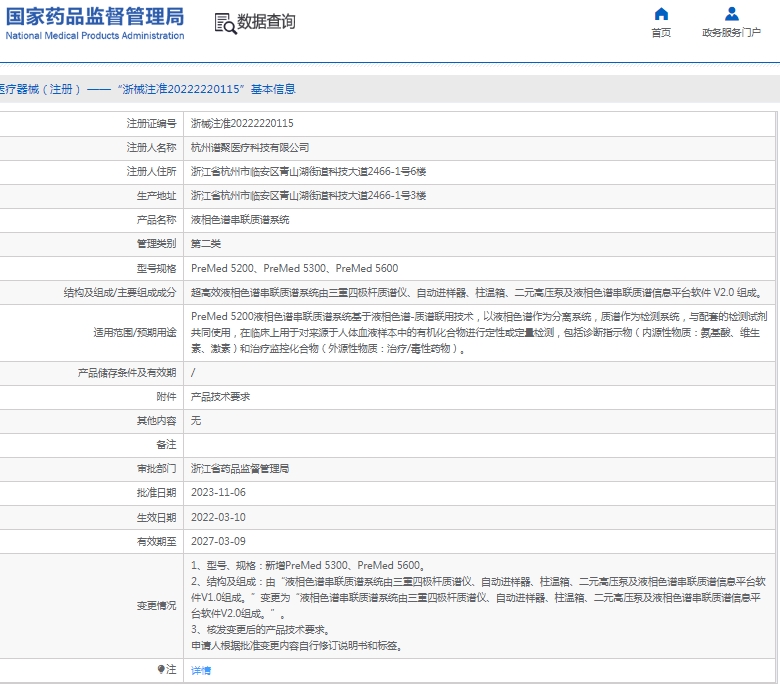
Task: Select approval date 2023-11-06
Action: click(218, 492)
